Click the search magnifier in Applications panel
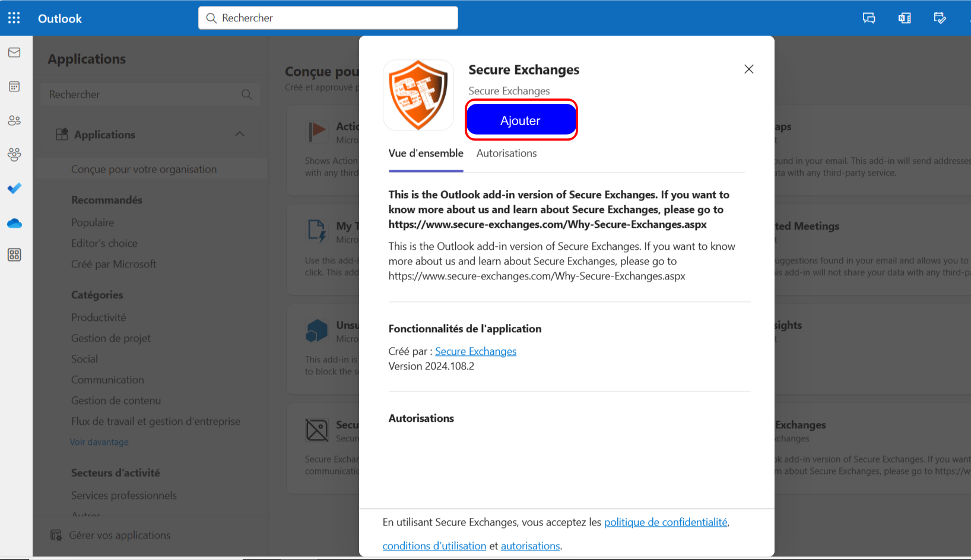Viewport: 971px width, 560px height. (247, 94)
